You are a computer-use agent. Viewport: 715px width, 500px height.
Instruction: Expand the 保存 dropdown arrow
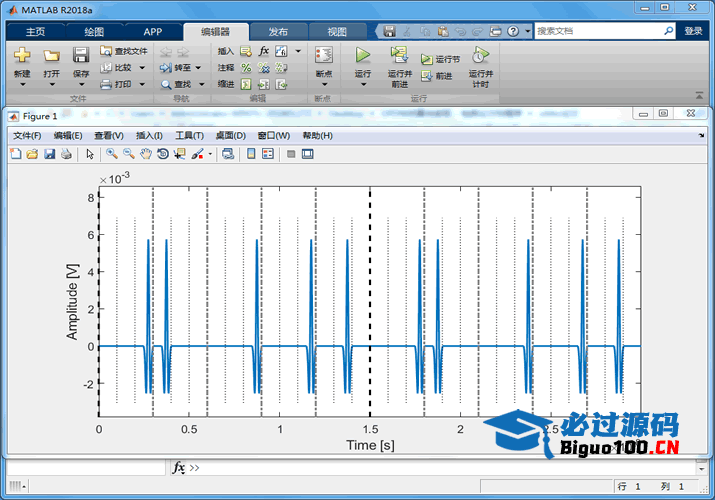pos(81,85)
